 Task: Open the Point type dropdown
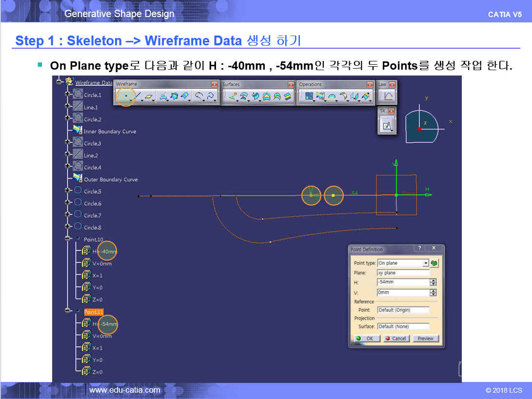pyautogui.click(x=425, y=263)
